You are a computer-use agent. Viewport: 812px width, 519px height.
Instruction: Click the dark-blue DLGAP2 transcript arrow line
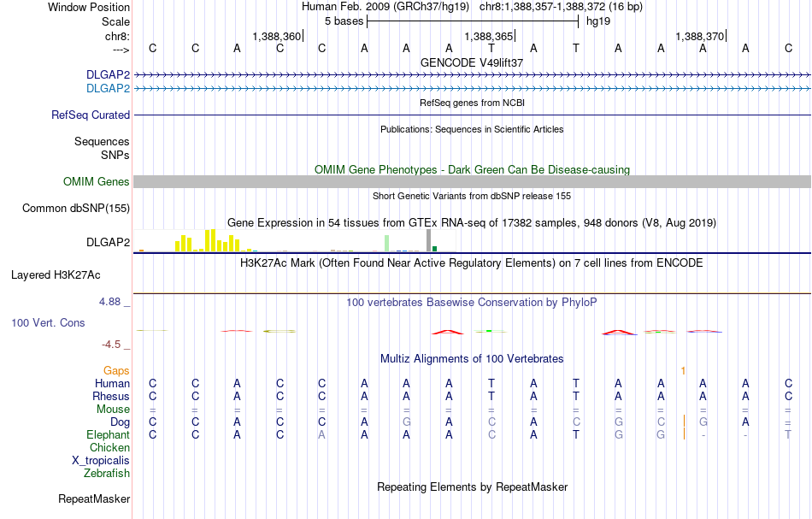[472, 75]
